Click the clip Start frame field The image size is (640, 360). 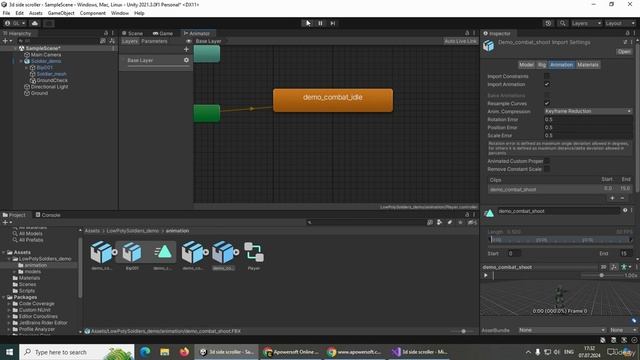click(x=513, y=253)
